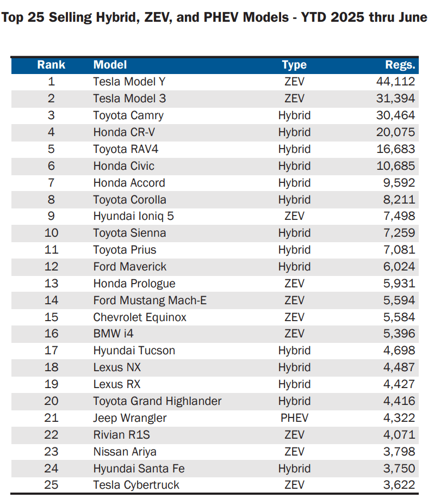Click the Toyota Grand Highlander model name
The height and width of the screenshot is (504, 428).
(158, 401)
